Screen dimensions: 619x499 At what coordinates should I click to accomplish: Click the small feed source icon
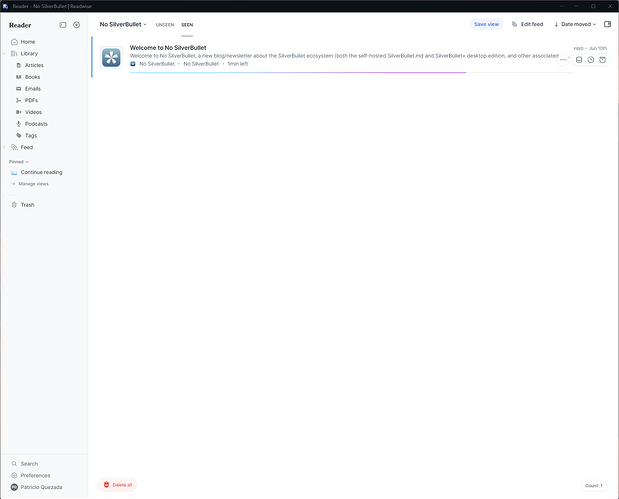[133, 64]
